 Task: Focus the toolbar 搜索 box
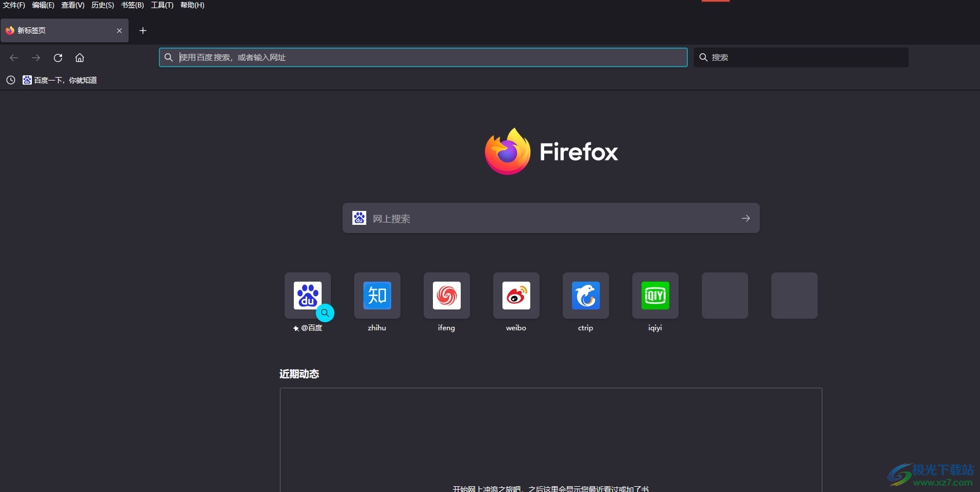point(801,57)
